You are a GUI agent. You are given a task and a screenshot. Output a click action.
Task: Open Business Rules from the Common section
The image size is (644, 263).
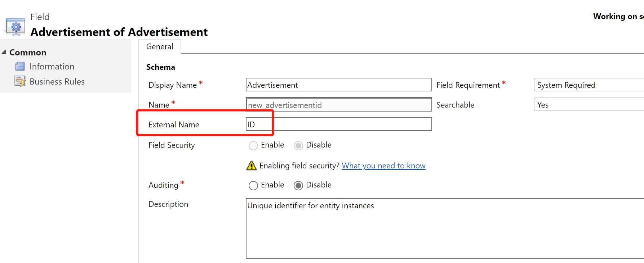57,81
